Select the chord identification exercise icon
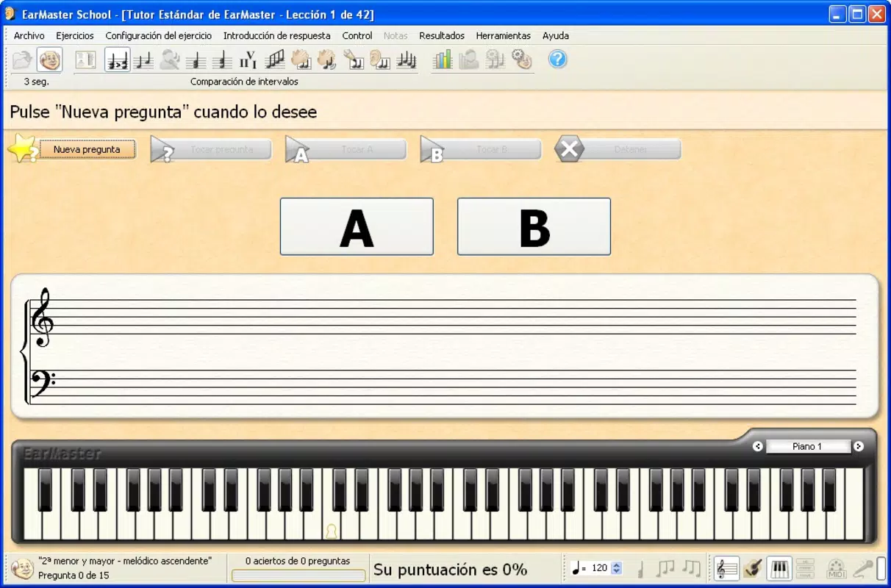This screenshot has height=588, width=891. click(196, 60)
